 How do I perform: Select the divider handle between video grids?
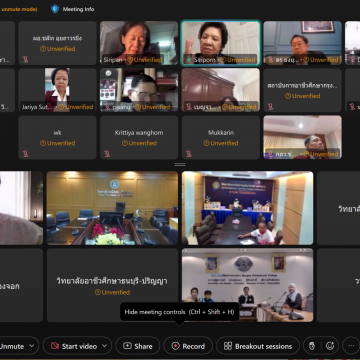point(180,164)
